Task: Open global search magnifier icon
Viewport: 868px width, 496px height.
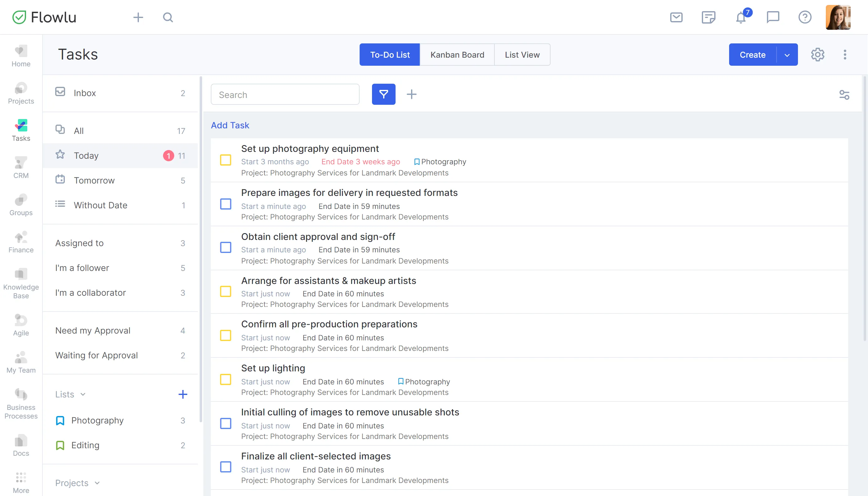Action: coord(168,17)
